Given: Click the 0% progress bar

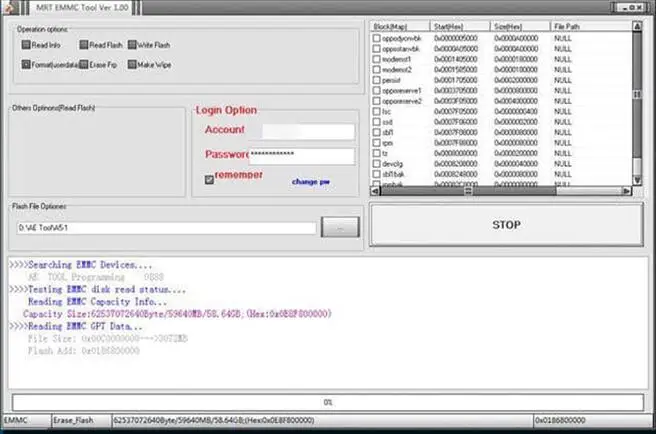Looking at the screenshot, I should click(328, 402).
